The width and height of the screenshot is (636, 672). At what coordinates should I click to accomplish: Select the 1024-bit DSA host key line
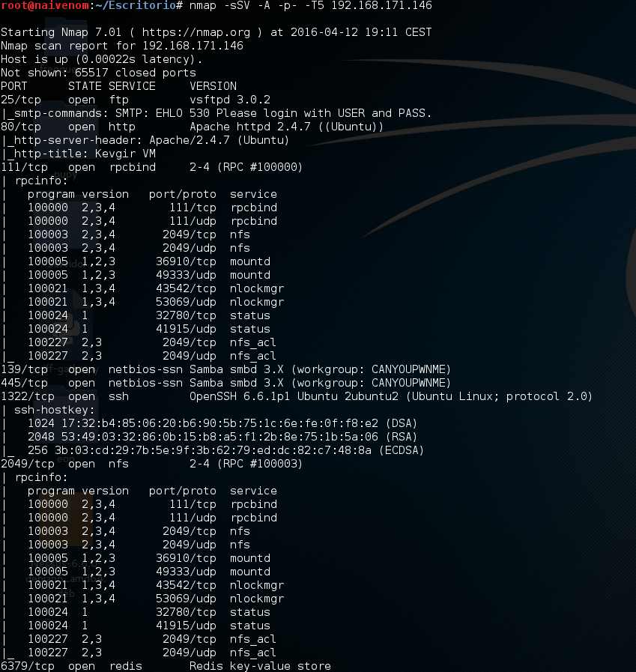(222, 423)
